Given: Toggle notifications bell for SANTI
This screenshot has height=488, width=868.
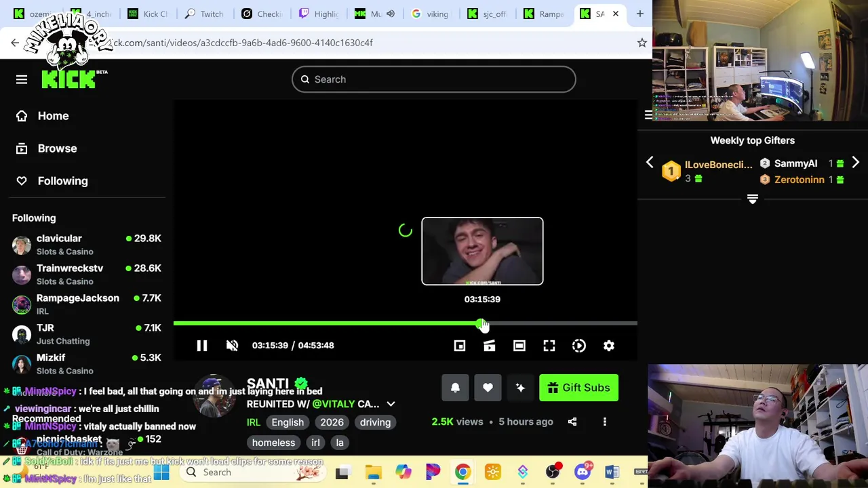Looking at the screenshot, I should click(455, 388).
